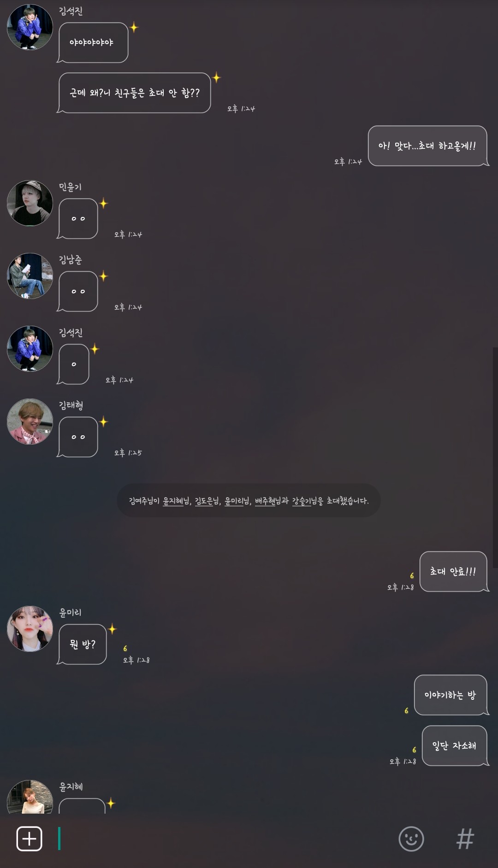The image size is (498, 868).
Task: Click the chat scrollbar on right edge
Action: (x=495, y=457)
